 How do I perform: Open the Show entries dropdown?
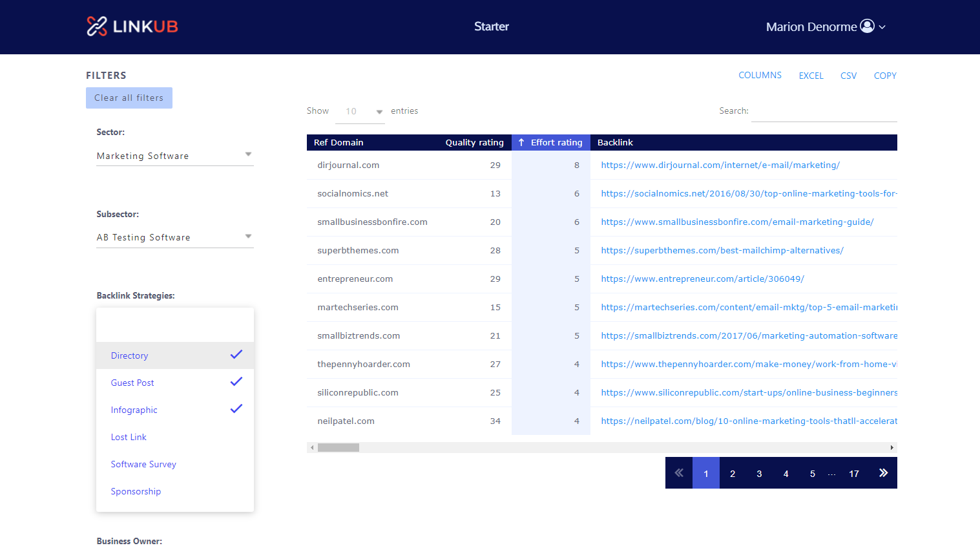pos(360,111)
